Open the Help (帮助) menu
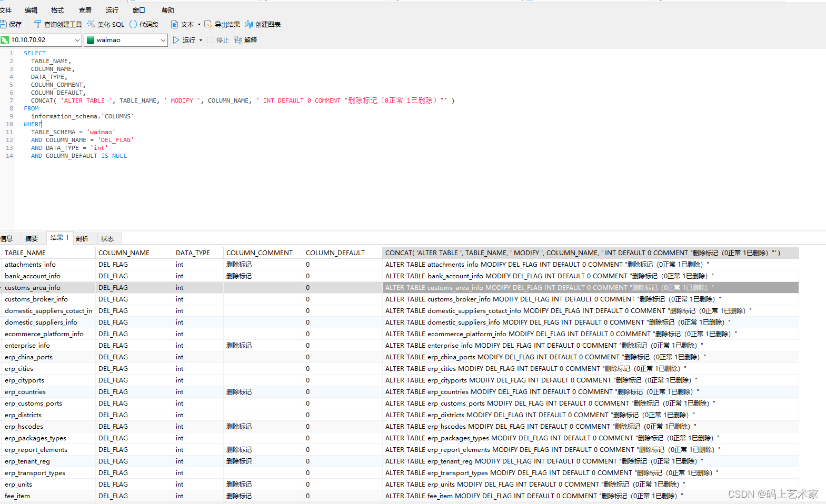Screen dimensions: 826x504 point(168,10)
